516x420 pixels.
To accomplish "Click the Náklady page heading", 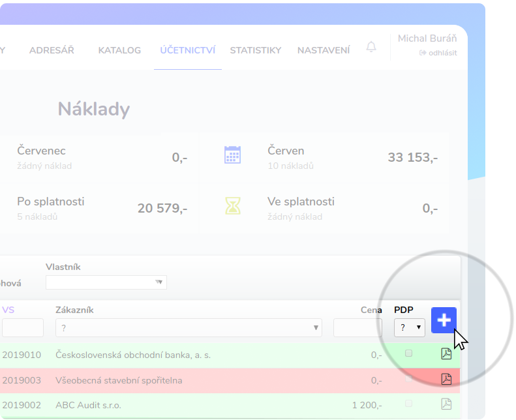I will pyautogui.click(x=94, y=109).
